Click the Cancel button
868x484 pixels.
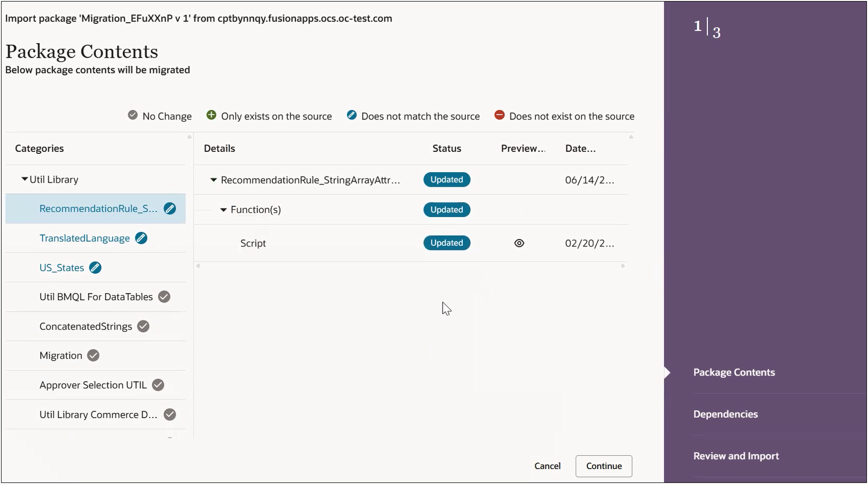tap(547, 466)
